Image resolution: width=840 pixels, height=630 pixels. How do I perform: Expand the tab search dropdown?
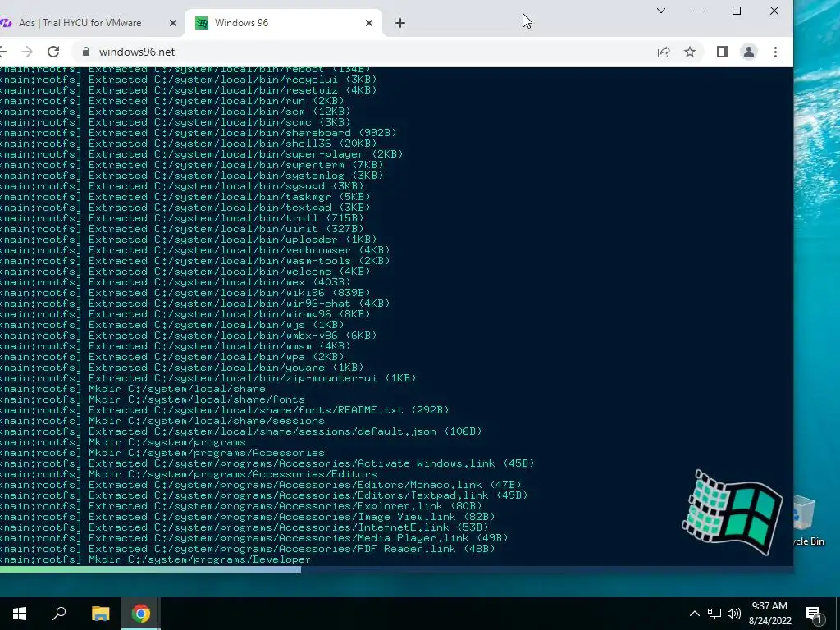(661, 11)
